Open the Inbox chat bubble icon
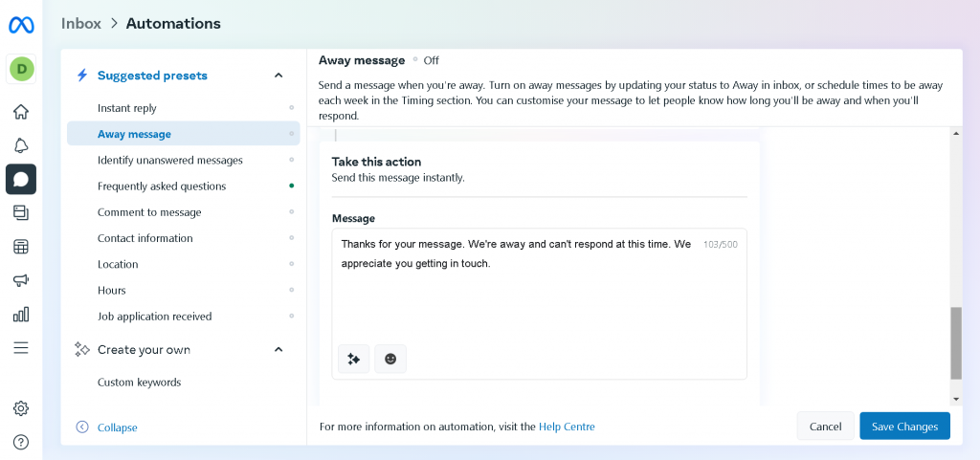Viewport: 980px width, 460px height. [x=21, y=179]
